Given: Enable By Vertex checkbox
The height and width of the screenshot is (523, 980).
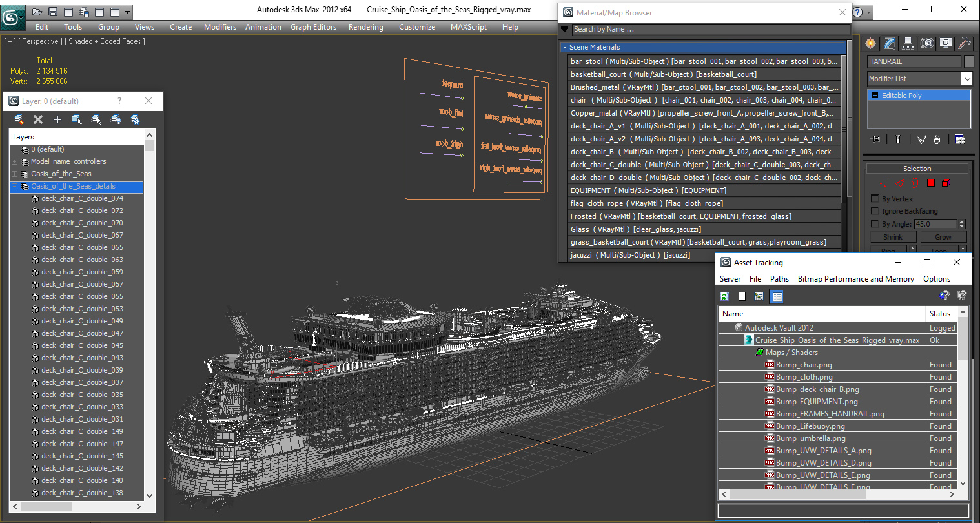Looking at the screenshot, I should point(875,199).
